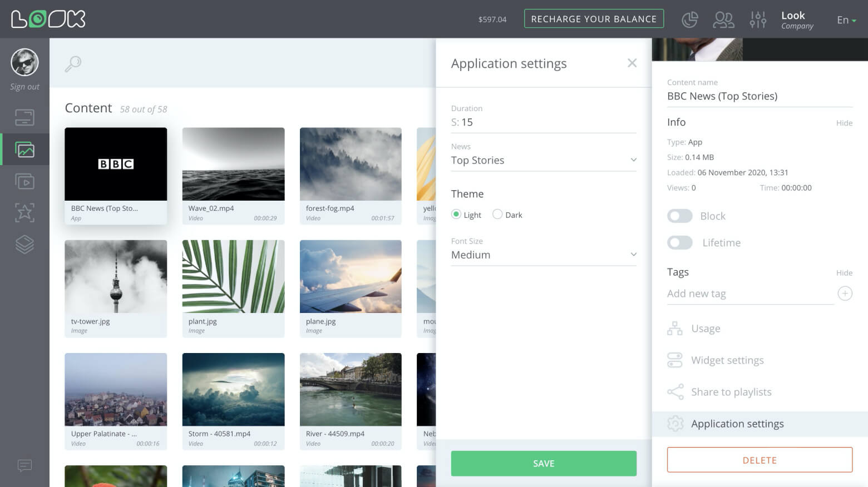Viewport: 868px width, 487px height.
Task: Open the screens section in sidebar
Action: 24,118
